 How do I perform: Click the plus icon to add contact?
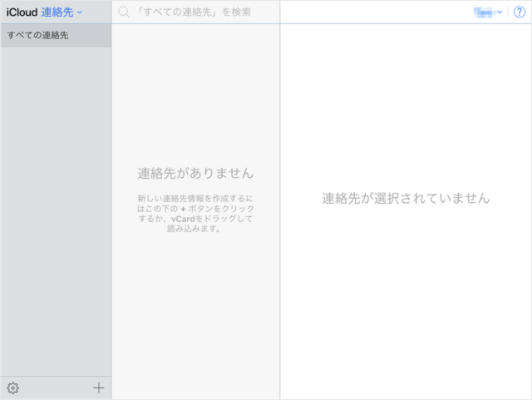(99, 388)
